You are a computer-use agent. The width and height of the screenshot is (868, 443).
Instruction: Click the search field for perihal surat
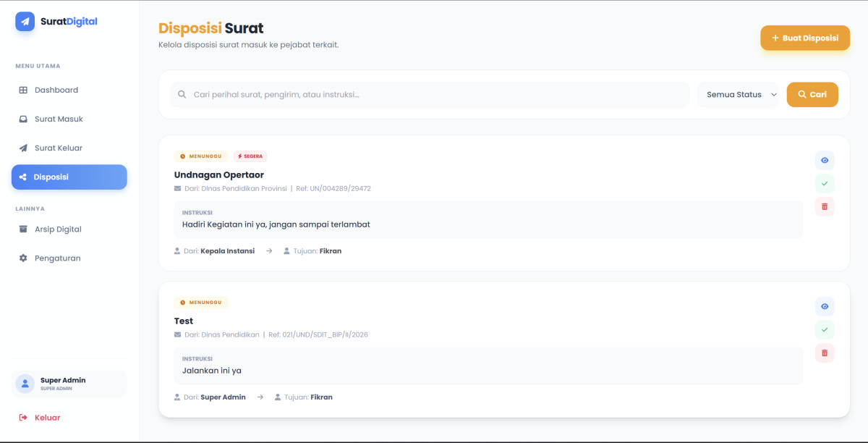(430, 95)
